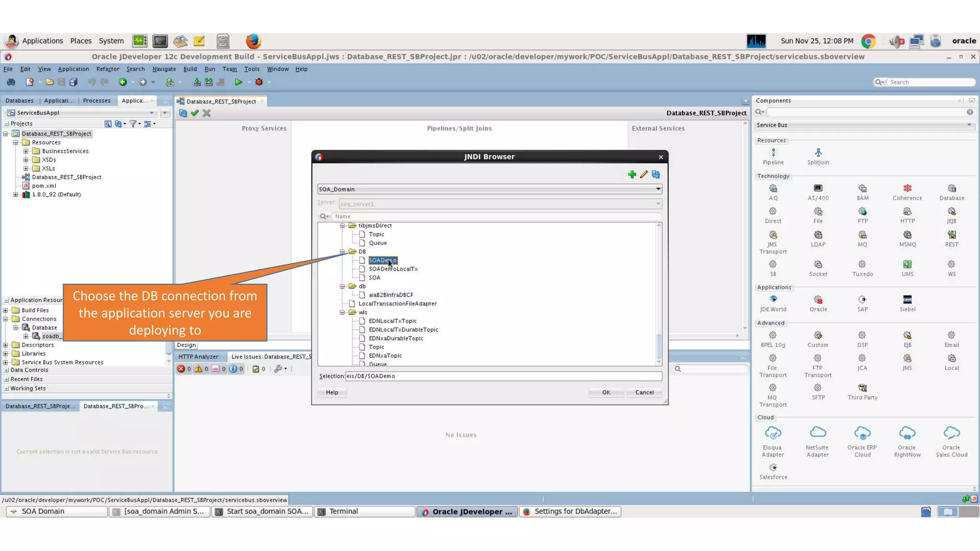Collapse the tibjmsDirect folder node
980x551 pixels.
click(342, 226)
